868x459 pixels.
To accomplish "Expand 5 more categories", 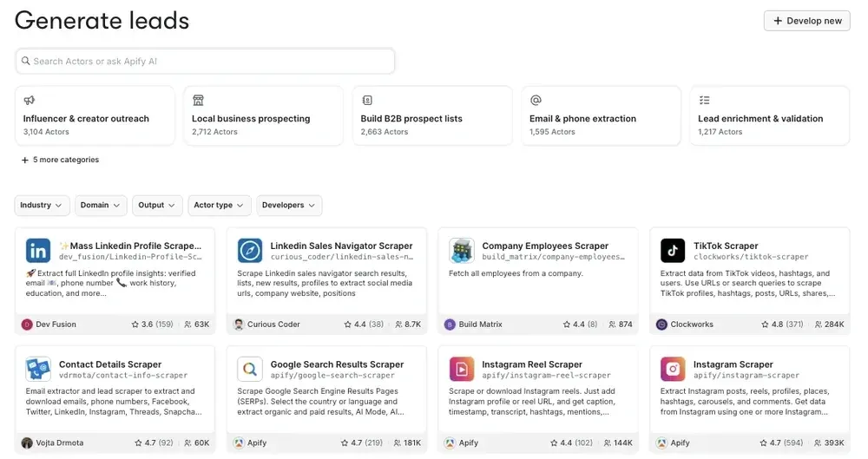I will coord(60,160).
